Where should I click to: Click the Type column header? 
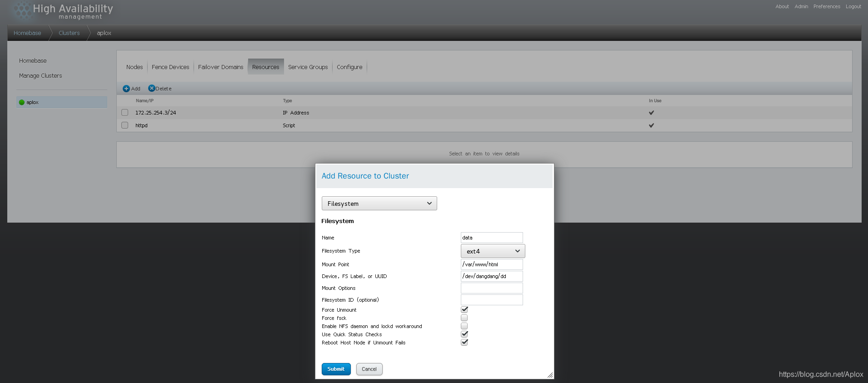point(287,101)
